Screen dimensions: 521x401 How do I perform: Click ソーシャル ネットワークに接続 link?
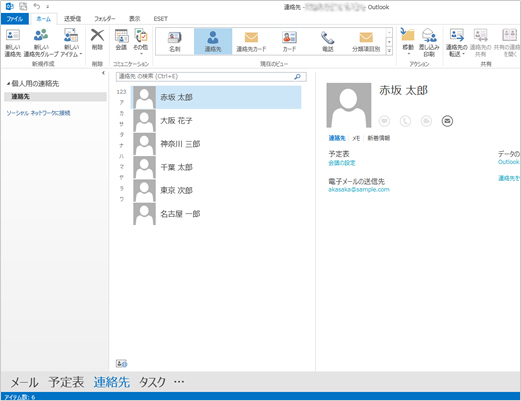[38, 113]
